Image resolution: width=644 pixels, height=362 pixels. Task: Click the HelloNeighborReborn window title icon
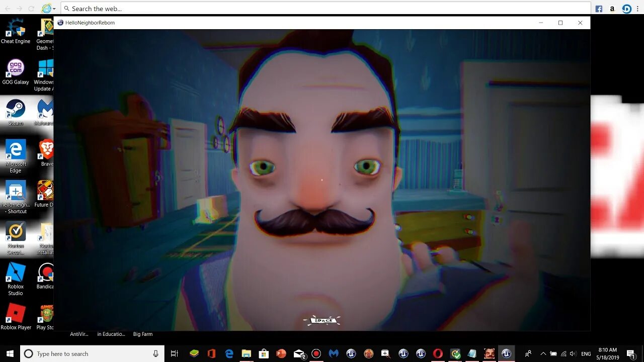pyautogui.click(x=60, y=23)
